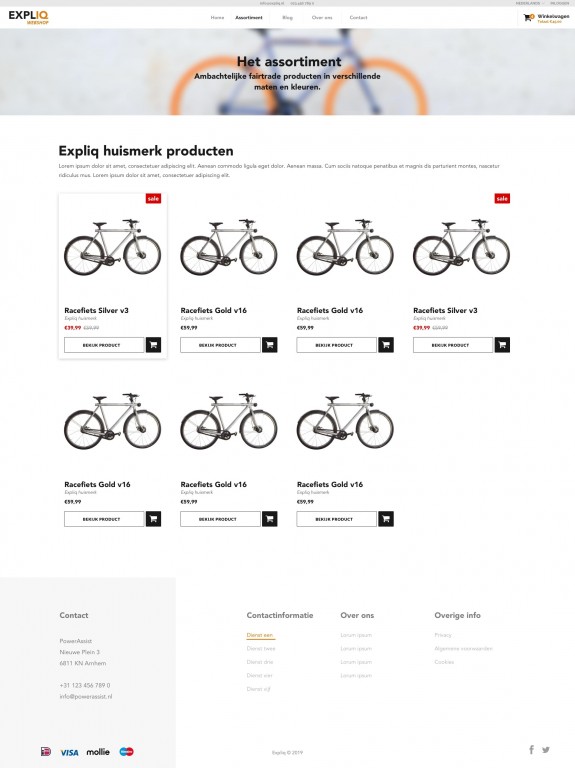
Task: Add first Racefiets Silver v3 to cart
Action: (153, 345)
